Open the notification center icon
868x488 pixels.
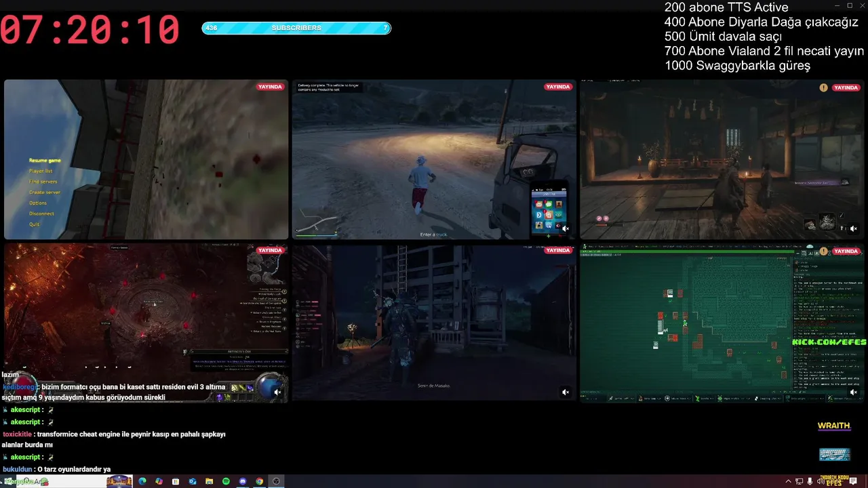point(854,481)
